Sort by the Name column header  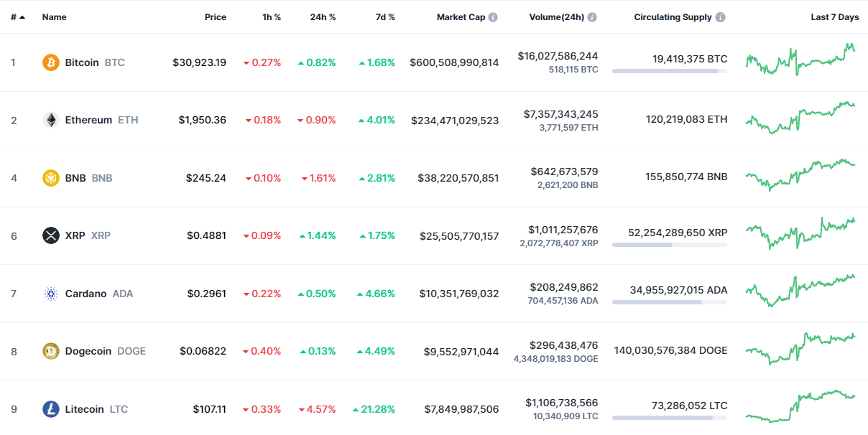[54, 17]
